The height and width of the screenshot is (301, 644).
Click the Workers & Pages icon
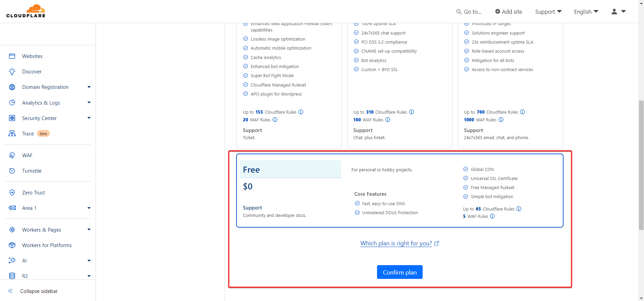click(x=12, y=230)
